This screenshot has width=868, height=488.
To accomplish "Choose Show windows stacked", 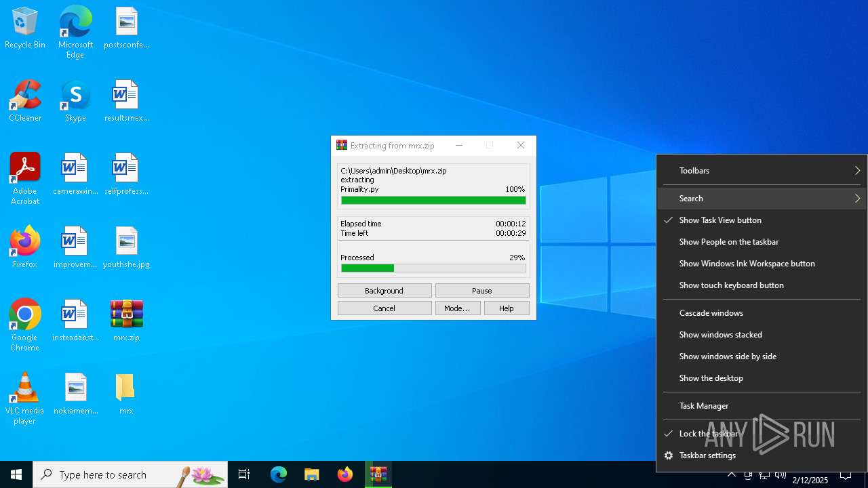I will pos(762,335).
